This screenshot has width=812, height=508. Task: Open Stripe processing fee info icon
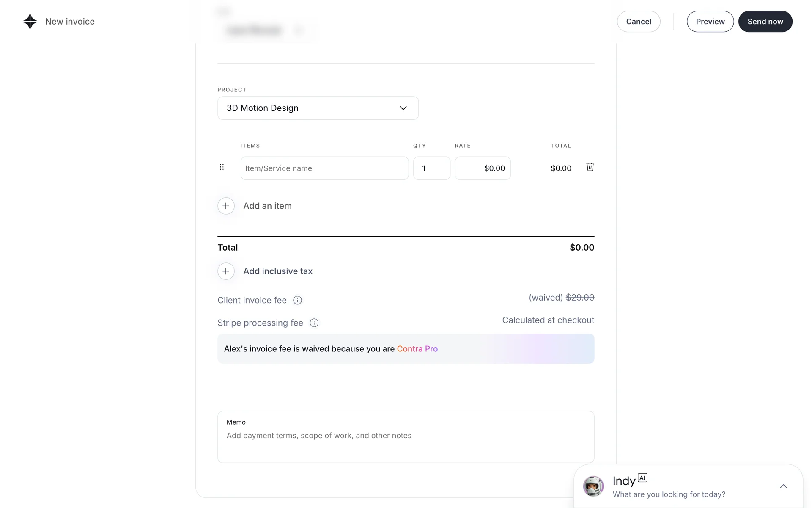314,323
